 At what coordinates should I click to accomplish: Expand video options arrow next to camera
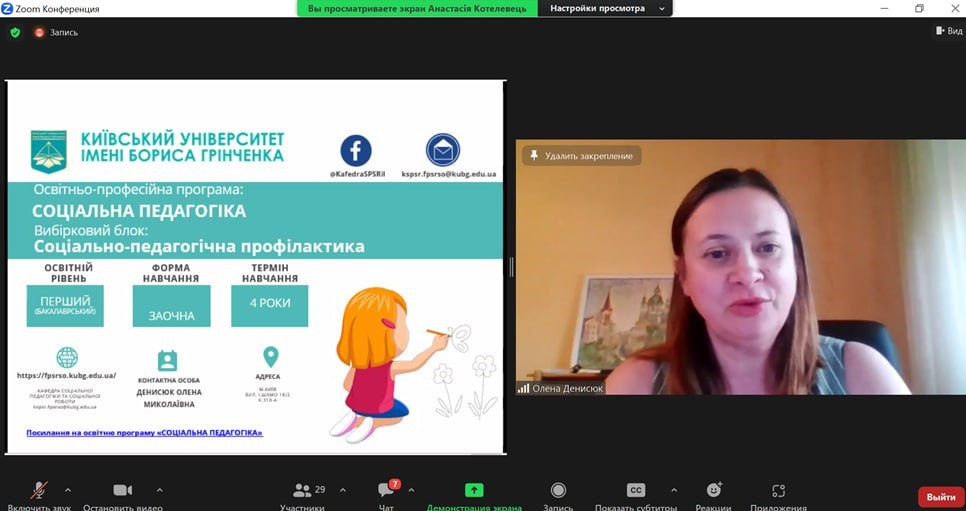pyautogui.click(x=159, y=490)
